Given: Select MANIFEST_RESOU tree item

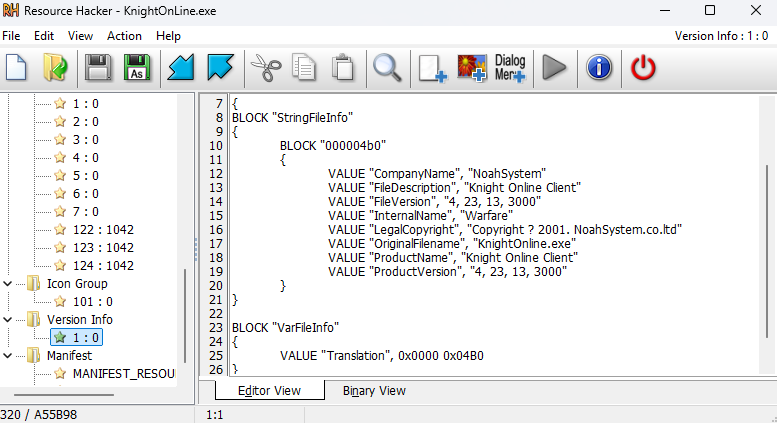Looking at the screenshot, I should 124,374.
